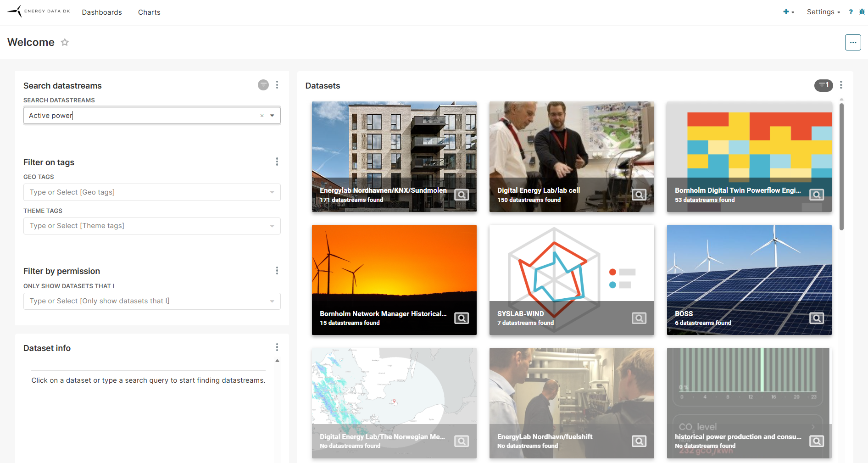868x463 pixels.
Task: Open kebab menu of Filter on tags panel
Action: 277,162
